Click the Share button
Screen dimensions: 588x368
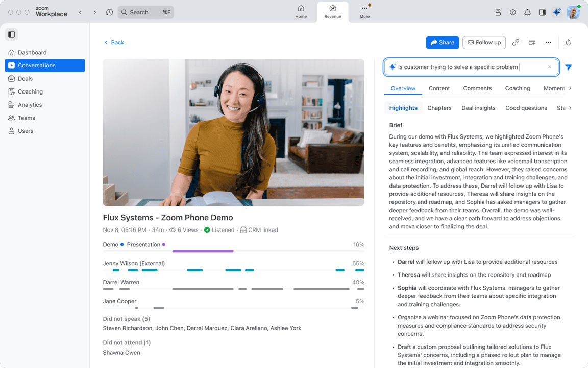tap(442, 42)
